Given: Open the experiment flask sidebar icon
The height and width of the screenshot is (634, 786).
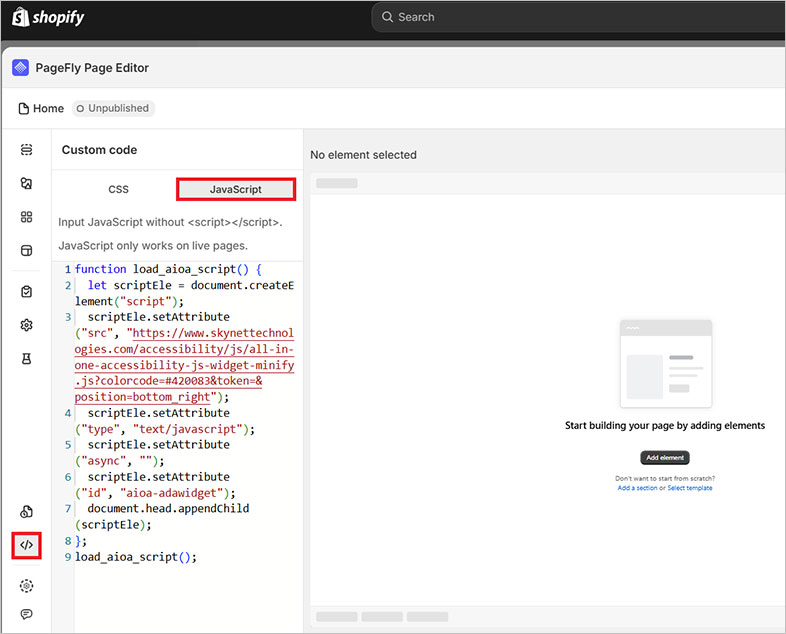Looking at the screenshot, I should pyautogui.click(x=27, y=359).
